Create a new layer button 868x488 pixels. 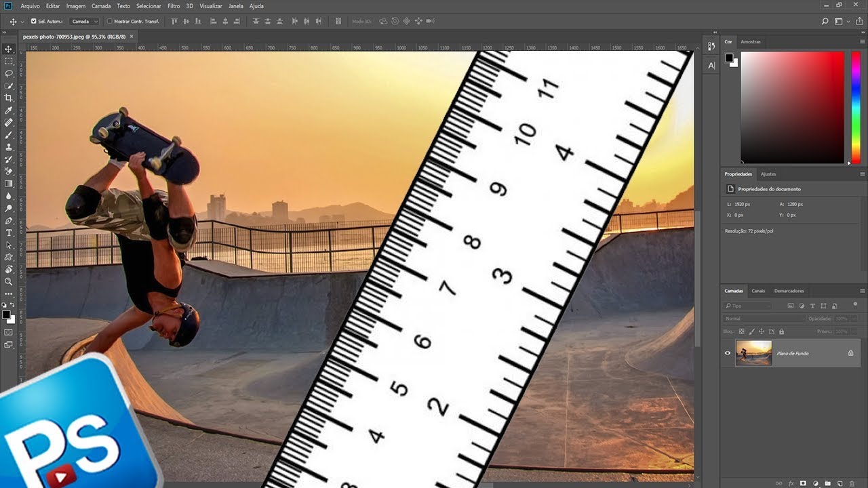point(840,483)
